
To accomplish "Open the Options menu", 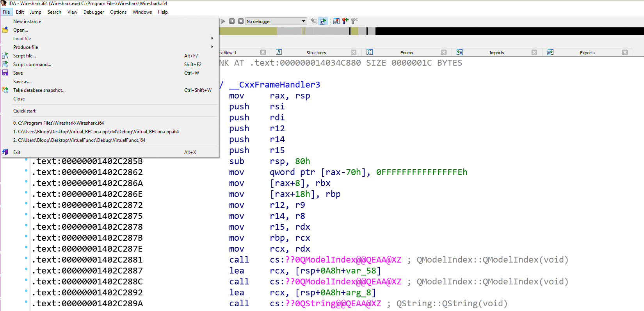I will 118,12.
